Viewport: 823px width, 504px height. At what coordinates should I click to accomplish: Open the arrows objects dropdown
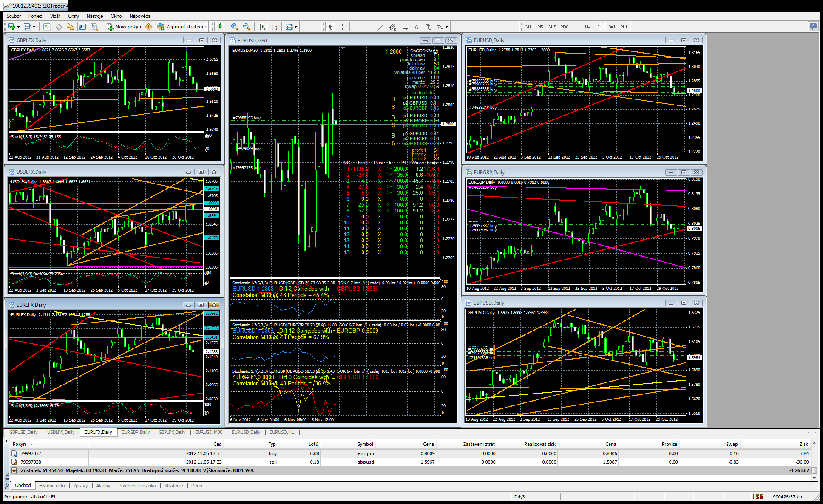click(x=446, y=27)
